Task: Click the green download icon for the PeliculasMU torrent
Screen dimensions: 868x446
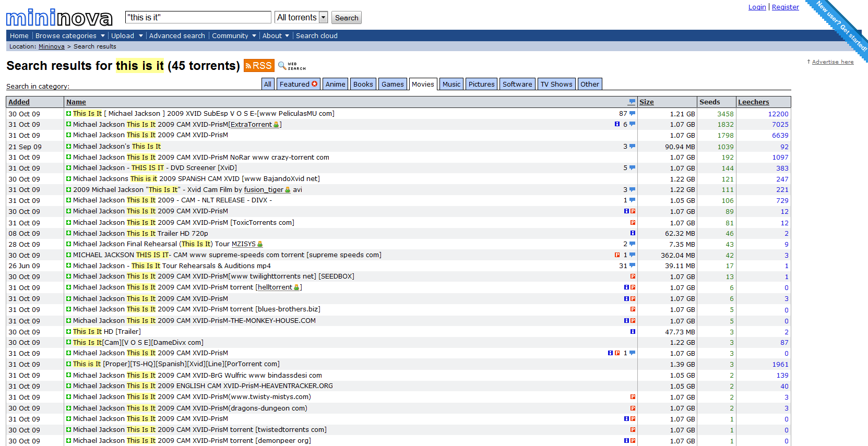Action: [x=68, y=114]
